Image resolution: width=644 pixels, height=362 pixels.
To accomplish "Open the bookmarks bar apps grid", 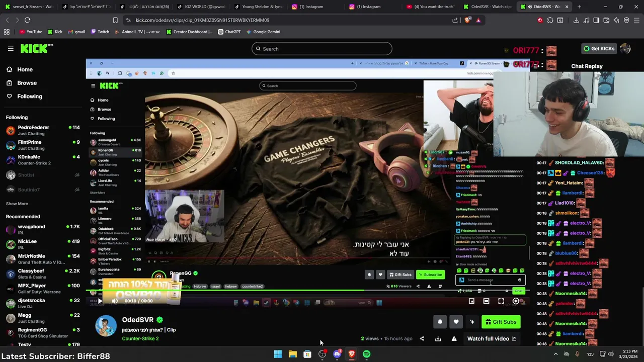I will pos(7,32).
